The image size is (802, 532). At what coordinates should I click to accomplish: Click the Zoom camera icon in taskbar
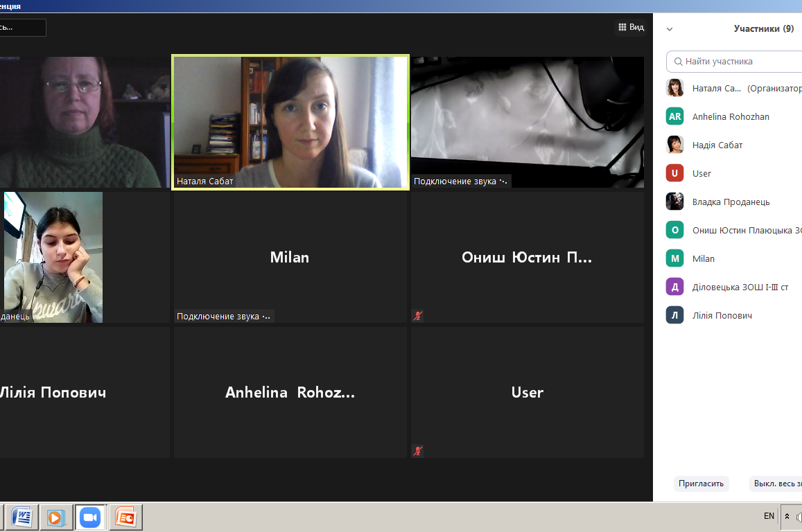90,517
